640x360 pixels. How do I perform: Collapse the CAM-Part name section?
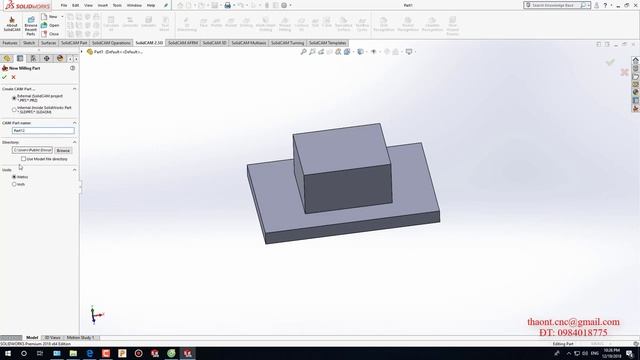[x=75, y=123]
